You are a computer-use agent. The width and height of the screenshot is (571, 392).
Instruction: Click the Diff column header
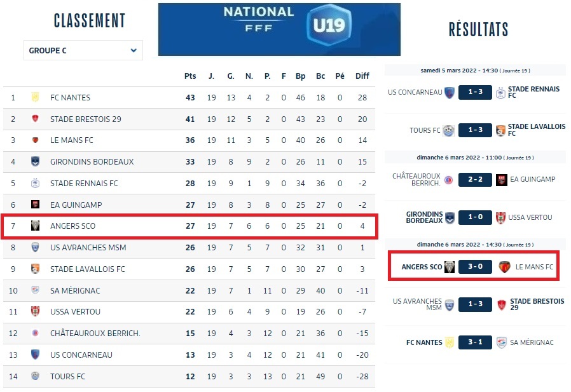[362, 76]
